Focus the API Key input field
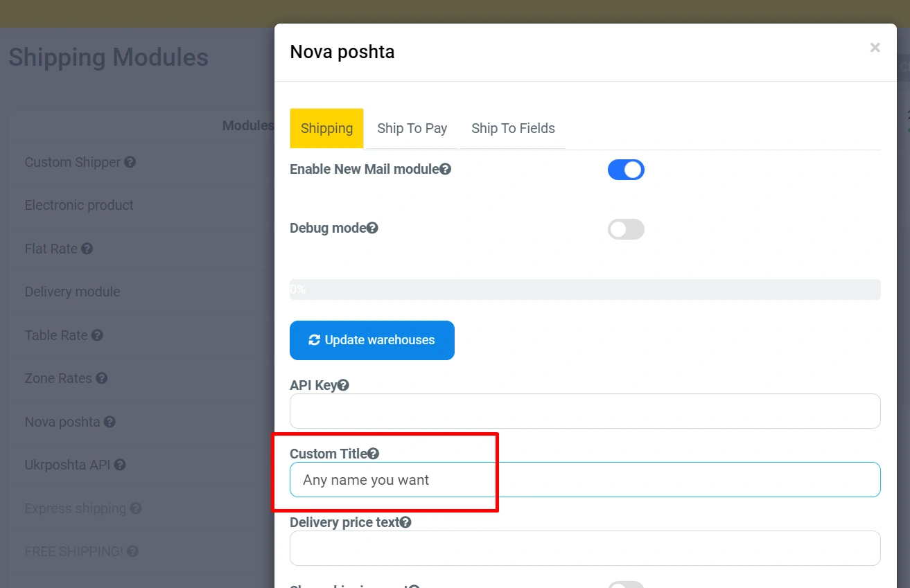 pos(585,411)
